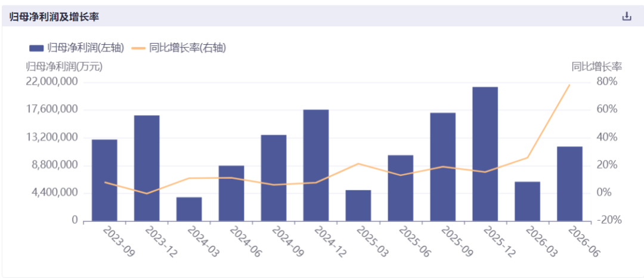Click the blue 归母净利润 legend swatch
Image resolution: width=644 pixels, height=278 pixels.
tap(36, 48)
